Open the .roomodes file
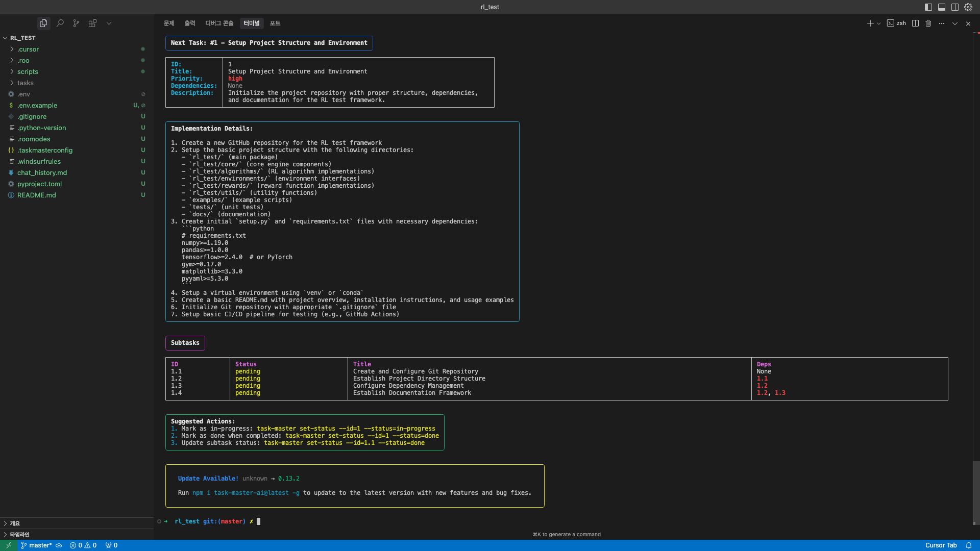 pyautogui.click(x=77, y=139)
